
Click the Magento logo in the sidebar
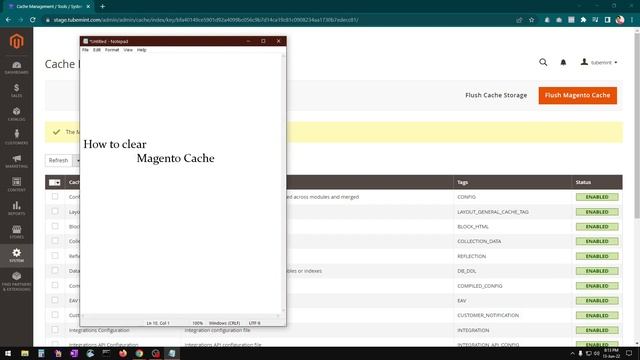(x=16, y=41)
